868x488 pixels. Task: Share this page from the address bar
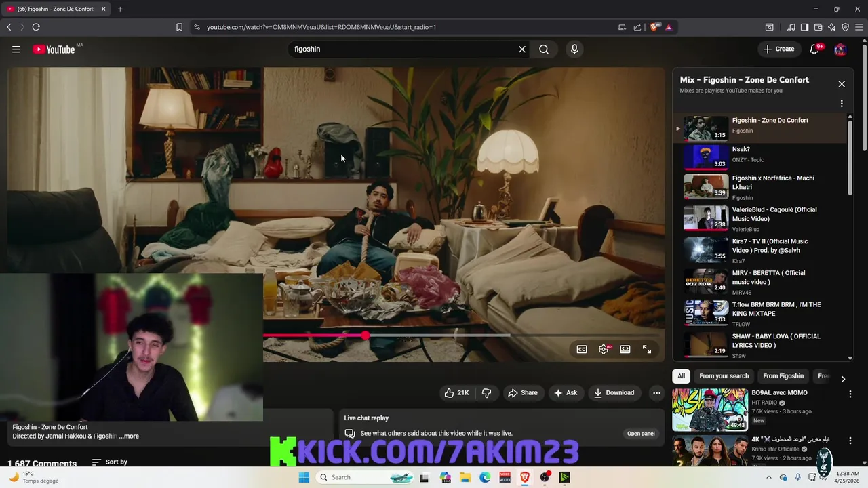click(637, 27)
